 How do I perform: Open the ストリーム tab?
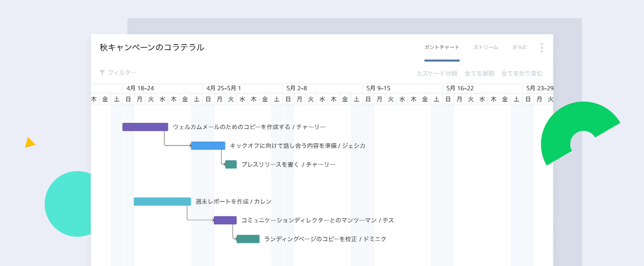click(x=485, y=47)
